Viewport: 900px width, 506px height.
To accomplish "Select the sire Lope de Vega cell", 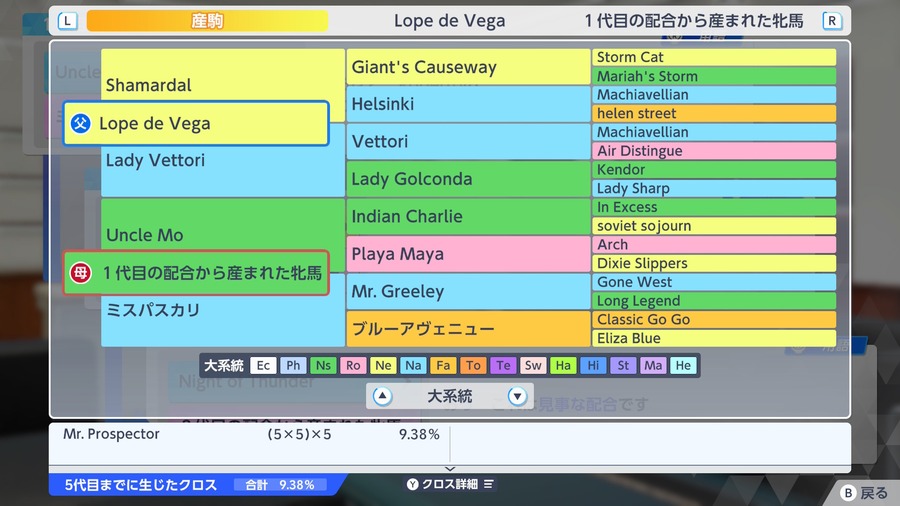I will [196, 123].
